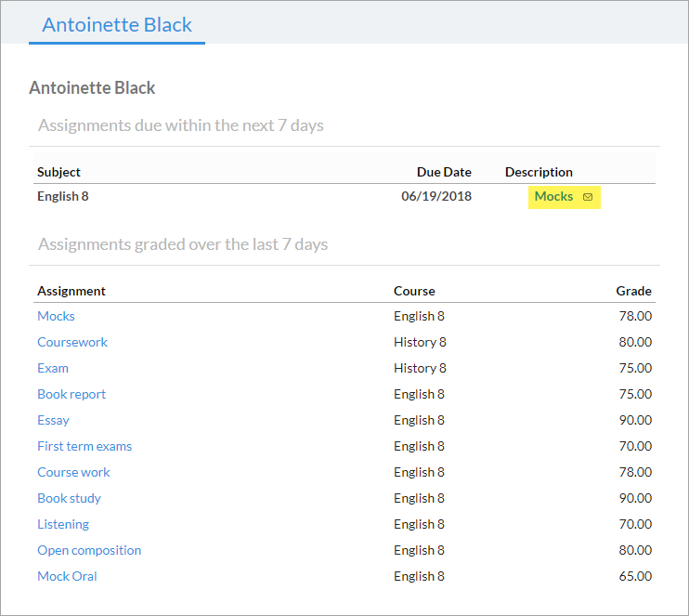Open the Essay assignment link
This screenshot has width=689, height=616.
[53, 420]
